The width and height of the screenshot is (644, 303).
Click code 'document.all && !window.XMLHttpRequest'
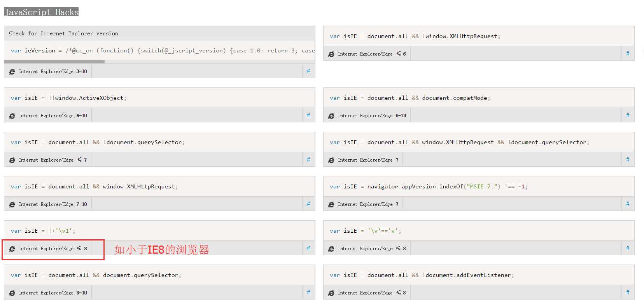(415, 36)
